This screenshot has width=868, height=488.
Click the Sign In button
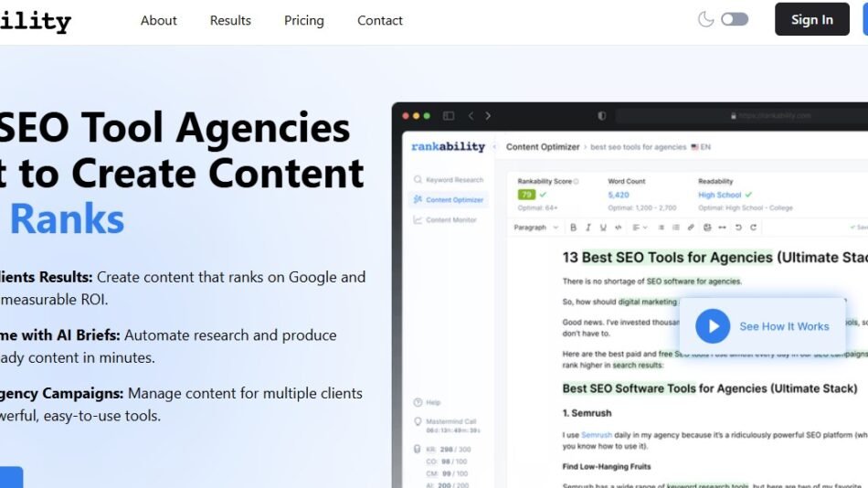[x=811, y=19]
